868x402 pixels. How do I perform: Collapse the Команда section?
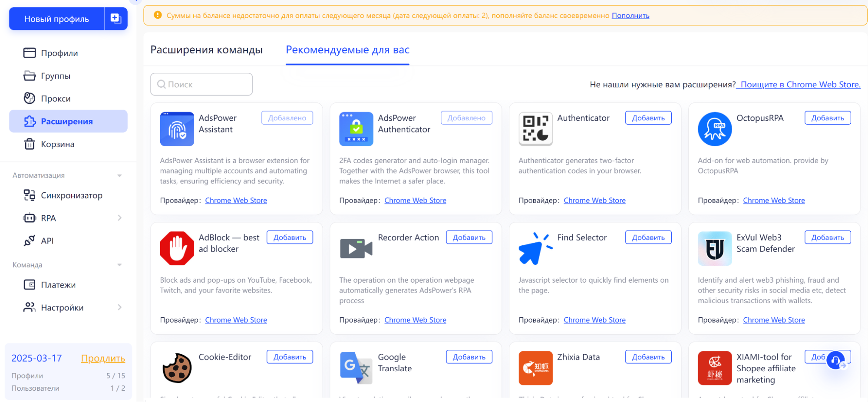119,265
